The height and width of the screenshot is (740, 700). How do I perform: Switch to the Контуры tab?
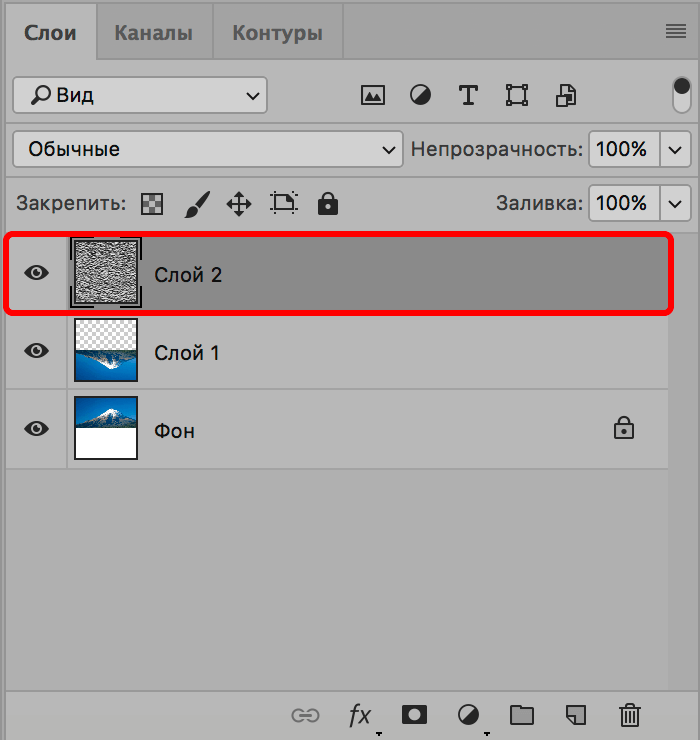(277, 33)
